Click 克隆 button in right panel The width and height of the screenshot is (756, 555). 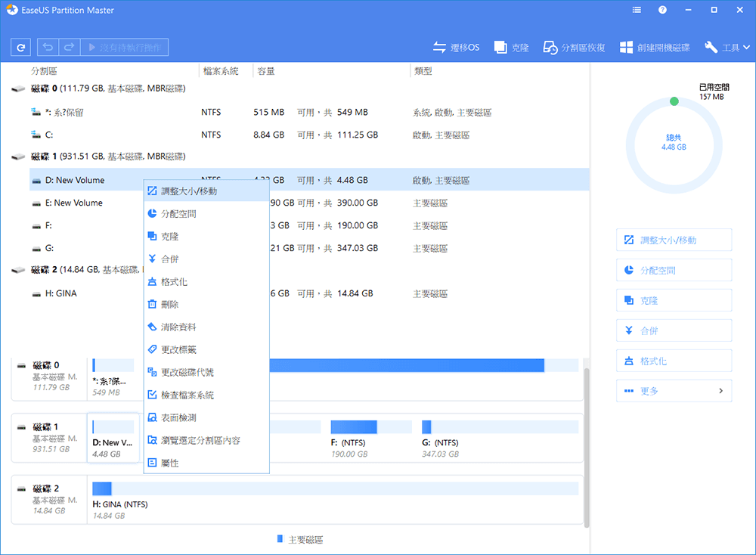click(x=674, y=300)
